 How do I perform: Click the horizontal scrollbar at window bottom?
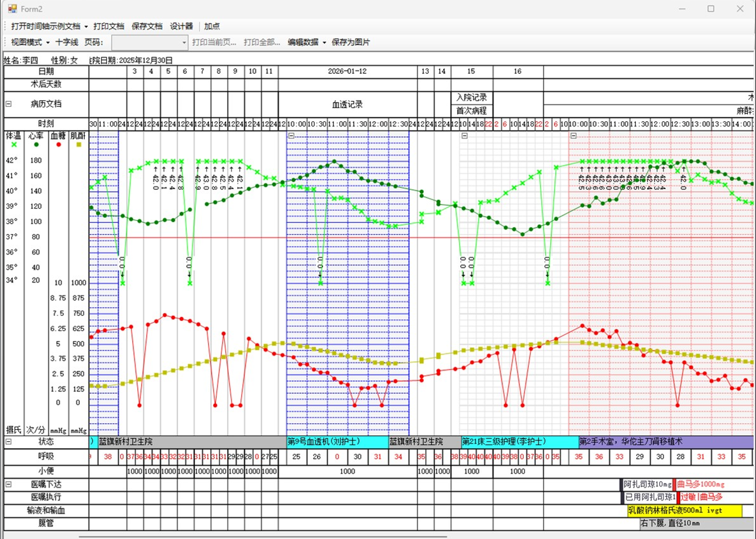(x=262, y=537)
